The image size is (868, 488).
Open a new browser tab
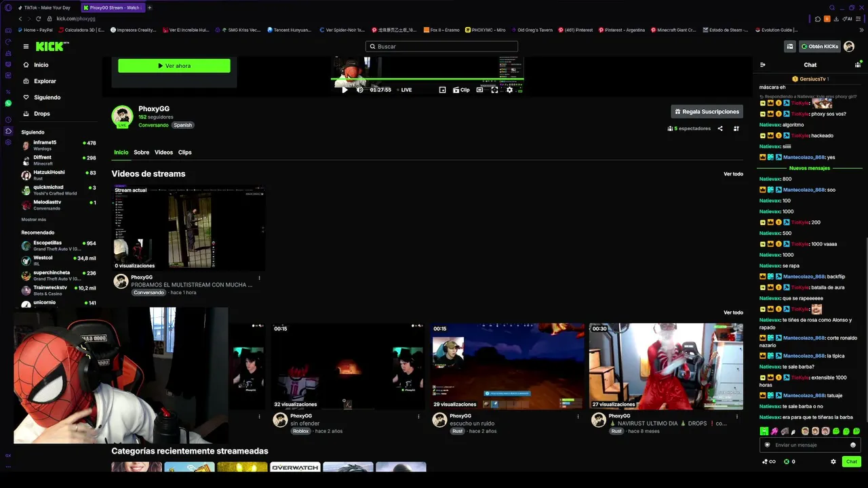[x=149, y=7]
